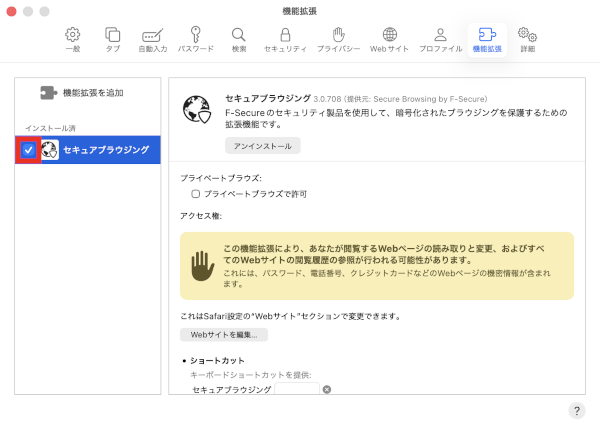Screen dimensions: 600x430
Task: Open the プロファイル (Profiles) settings pane
Action: point(440,39)
